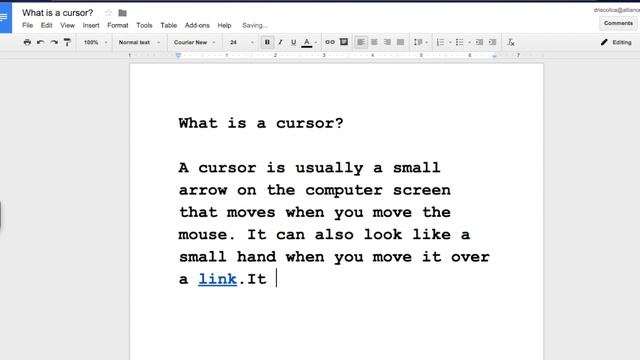Viewport: 640px width, 360px height.
Task: Open the View menu
Action: click(67, 25)
